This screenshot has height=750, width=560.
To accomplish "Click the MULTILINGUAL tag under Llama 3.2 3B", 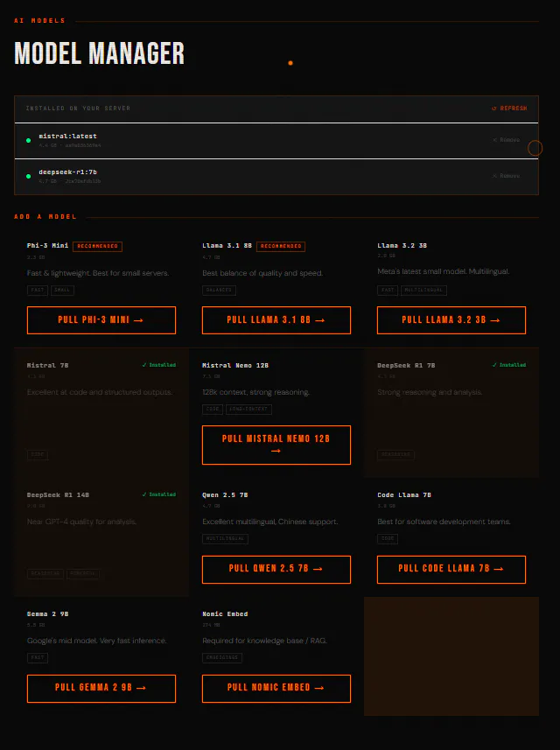I will 423,291.
